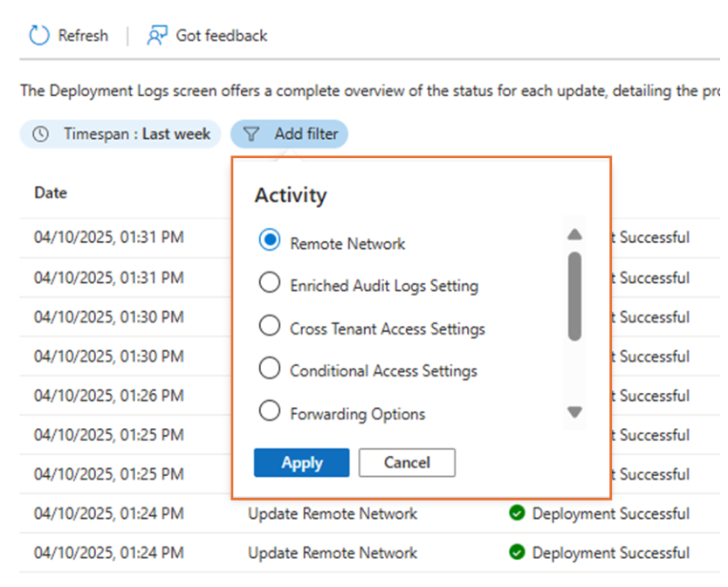This screenshot has width=728, height=587.
Task: Click the scroll down arrow in Activity list
Action: (x=574, y=411)
